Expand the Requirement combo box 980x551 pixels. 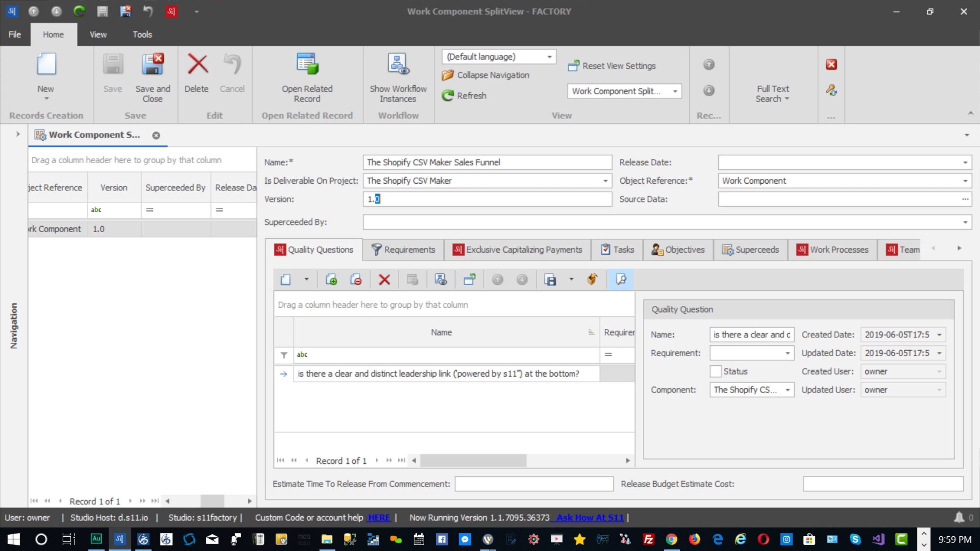pos(787,353)
